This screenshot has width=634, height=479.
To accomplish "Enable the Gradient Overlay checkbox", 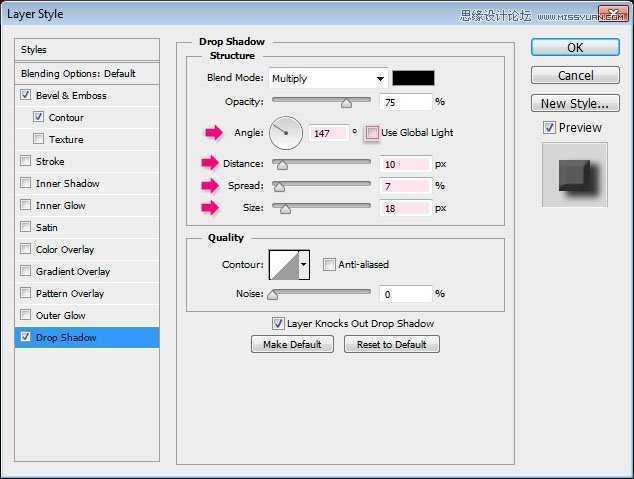I will (x=25, y=270).
